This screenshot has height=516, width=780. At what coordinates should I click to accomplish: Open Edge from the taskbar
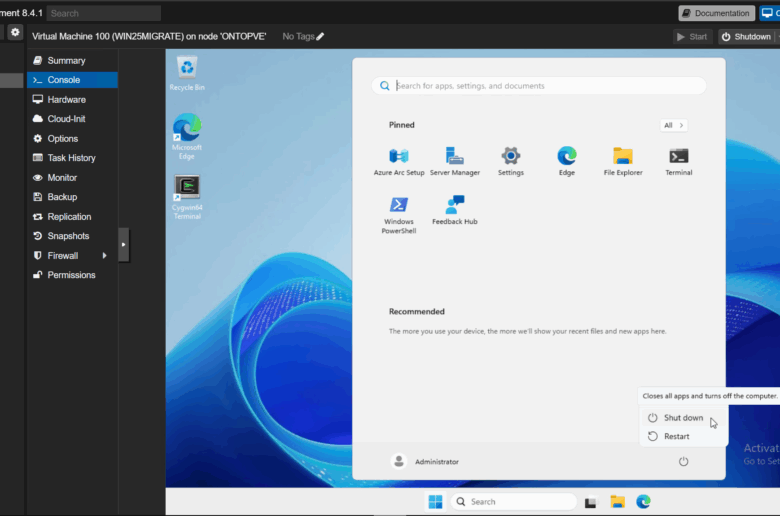643,502
